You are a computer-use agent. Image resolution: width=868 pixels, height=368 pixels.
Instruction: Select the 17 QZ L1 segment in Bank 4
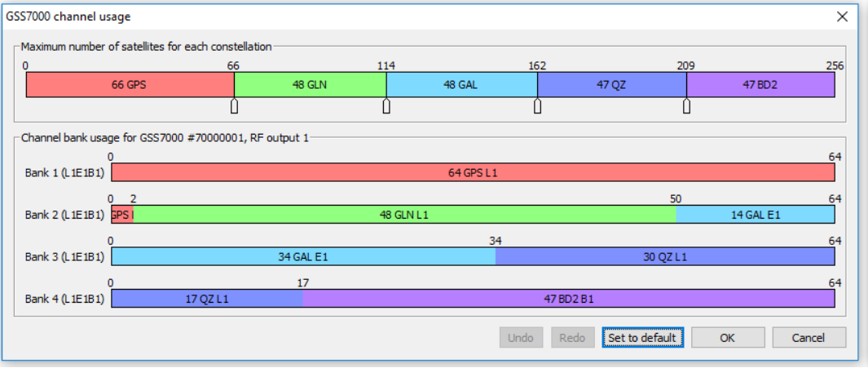click(x=207, y=299)
